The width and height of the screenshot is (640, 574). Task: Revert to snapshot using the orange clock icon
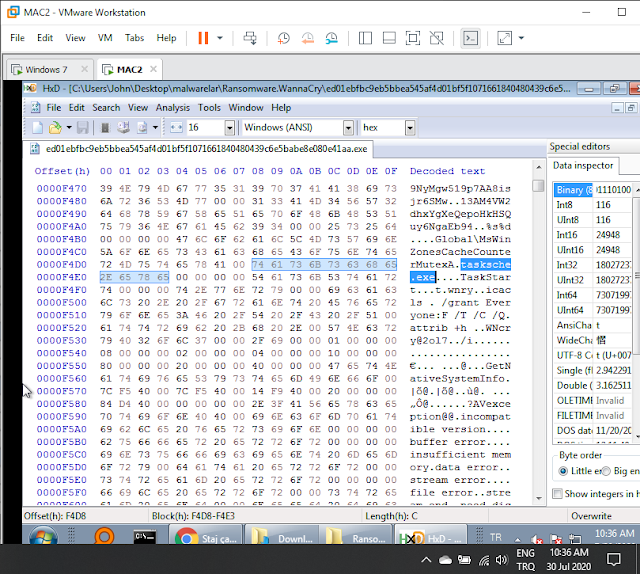pyautogui.click(x=307, y=38)
